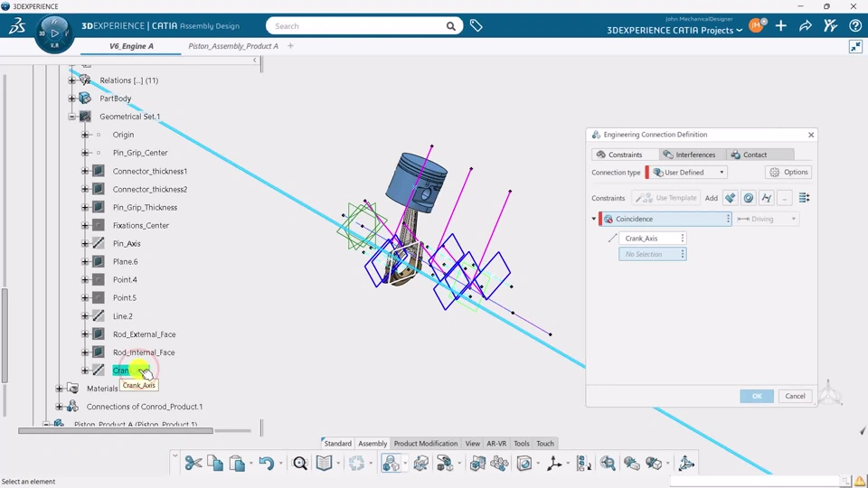This screenshot has height=488, width=868.
Task: Click the tree horizontal scrollbar
Action: (x=115, y=430)
